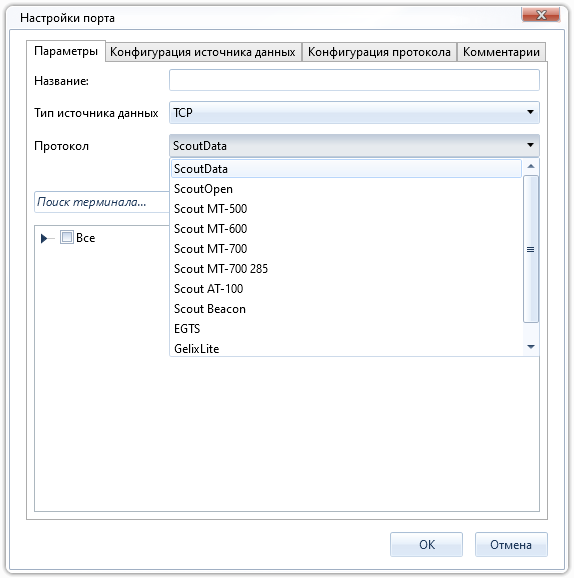Collapse the Протокол dropdown arrow
This screenshot has height=578, width=574.
[x=530, y=145]
